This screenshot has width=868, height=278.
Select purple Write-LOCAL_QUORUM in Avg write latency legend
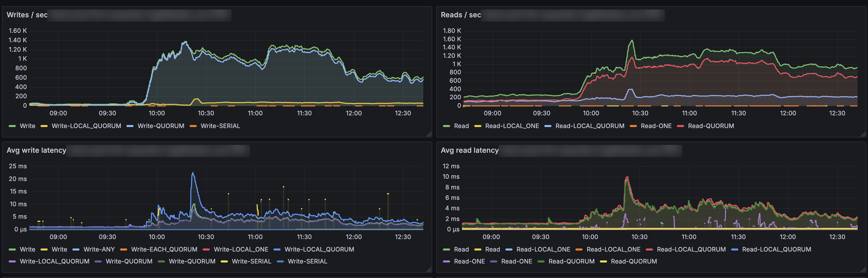tap(55, 261)
